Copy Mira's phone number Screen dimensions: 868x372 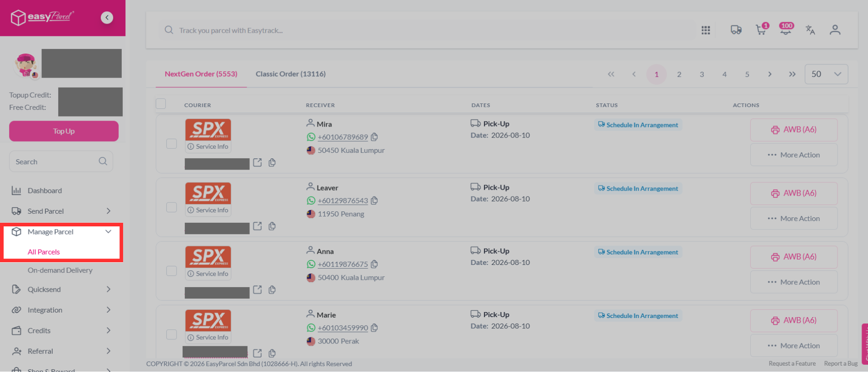374,137
